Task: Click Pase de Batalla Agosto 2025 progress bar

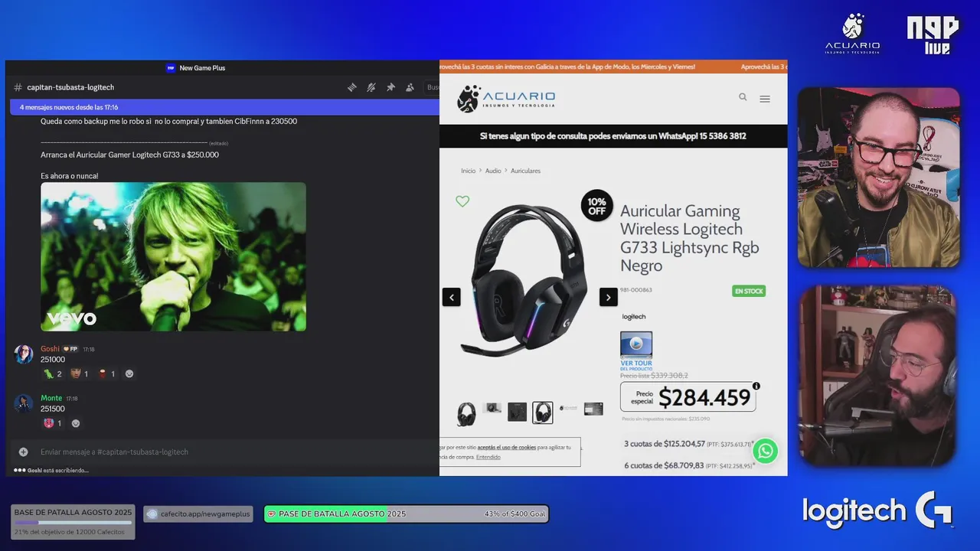Action: [x=407, y=514]
